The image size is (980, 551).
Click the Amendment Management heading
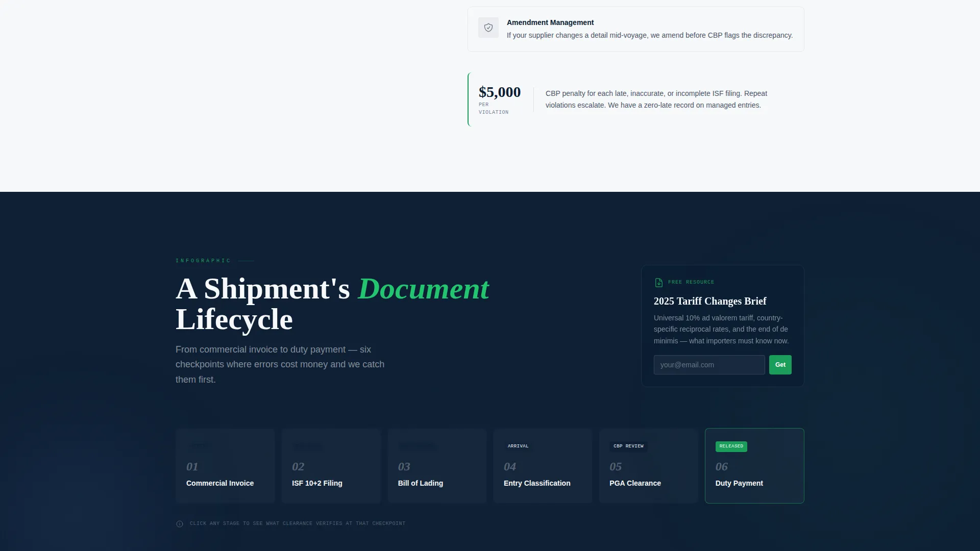click(x=550, y=22)
